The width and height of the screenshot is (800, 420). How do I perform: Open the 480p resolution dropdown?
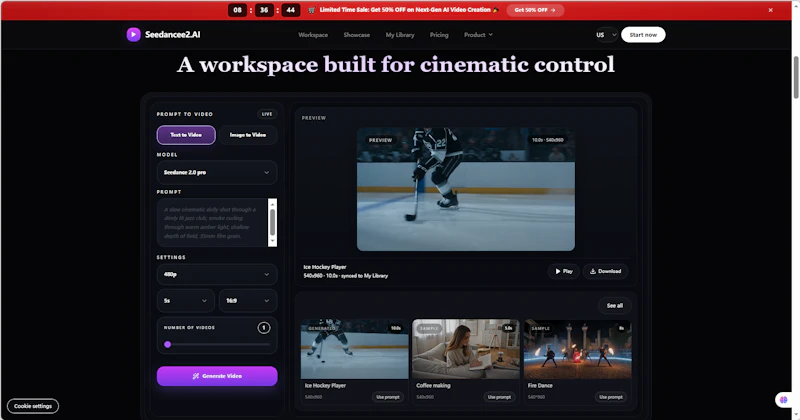217,275
